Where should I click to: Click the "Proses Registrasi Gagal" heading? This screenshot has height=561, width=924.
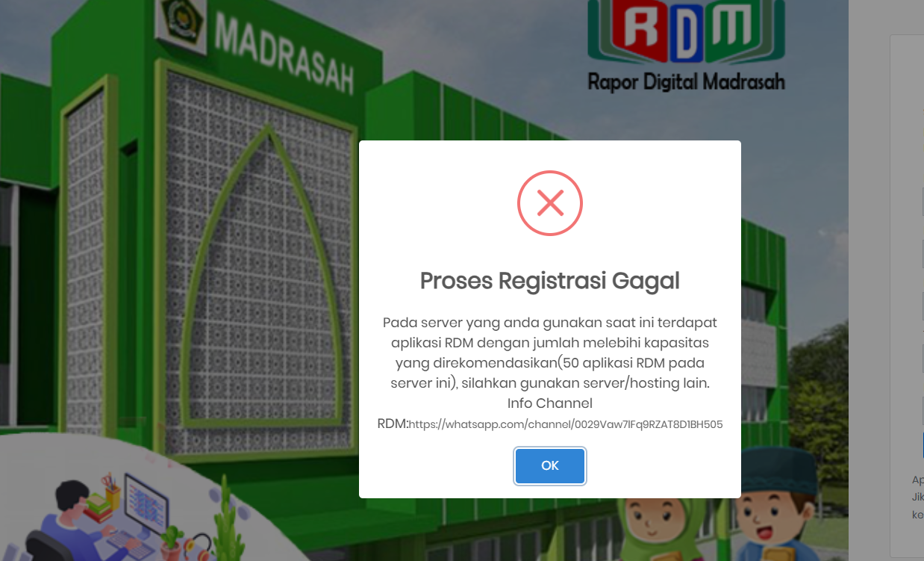(550, 281)
